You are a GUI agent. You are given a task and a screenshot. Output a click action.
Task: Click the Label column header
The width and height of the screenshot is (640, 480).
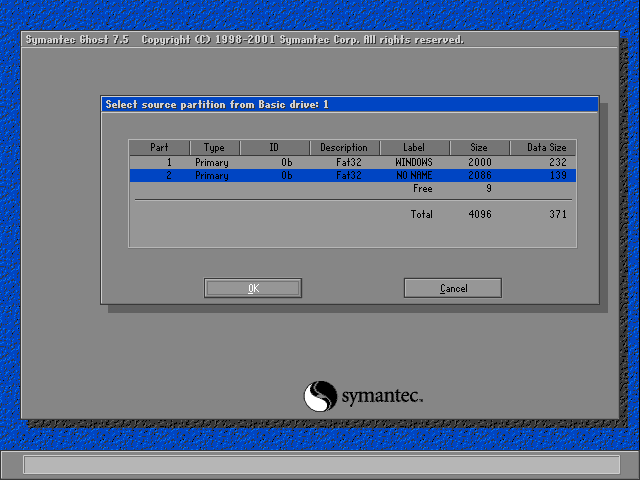pos(414,147)
